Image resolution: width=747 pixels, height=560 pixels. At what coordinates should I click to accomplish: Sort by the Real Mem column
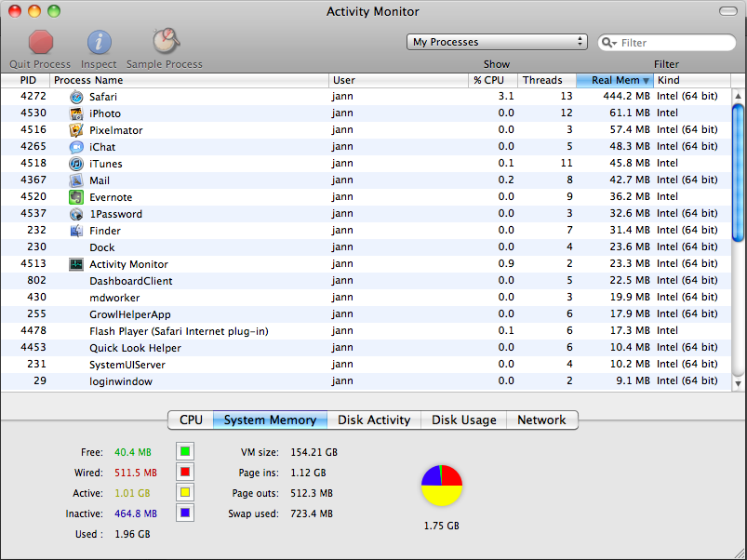(615, 80)
